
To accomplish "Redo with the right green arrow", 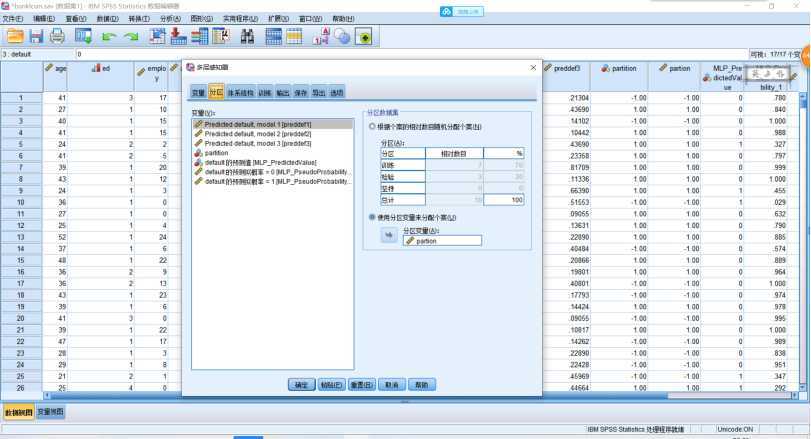I will [x=131, y=37].
